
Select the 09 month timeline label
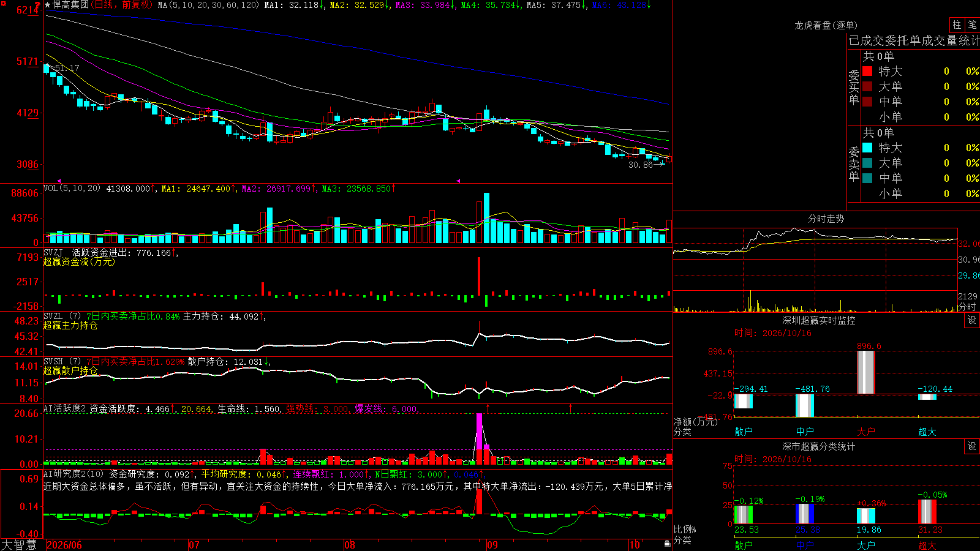pyautogui.click(x=492, y=545)
